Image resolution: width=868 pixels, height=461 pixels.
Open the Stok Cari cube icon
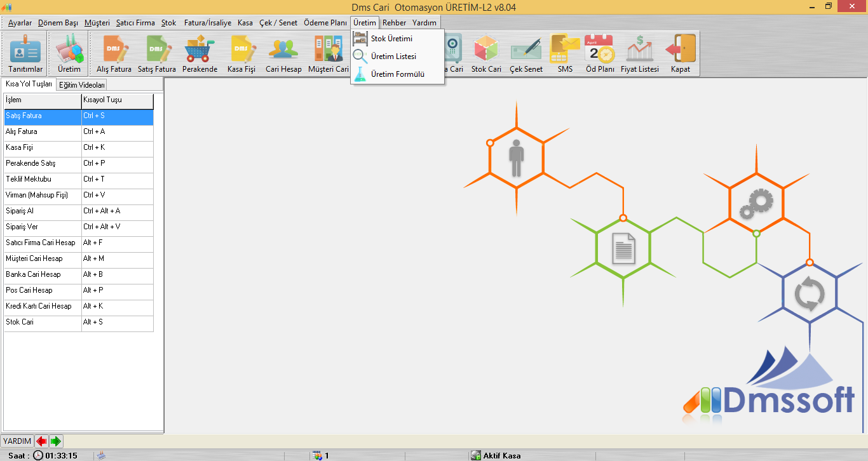[486, 53]
